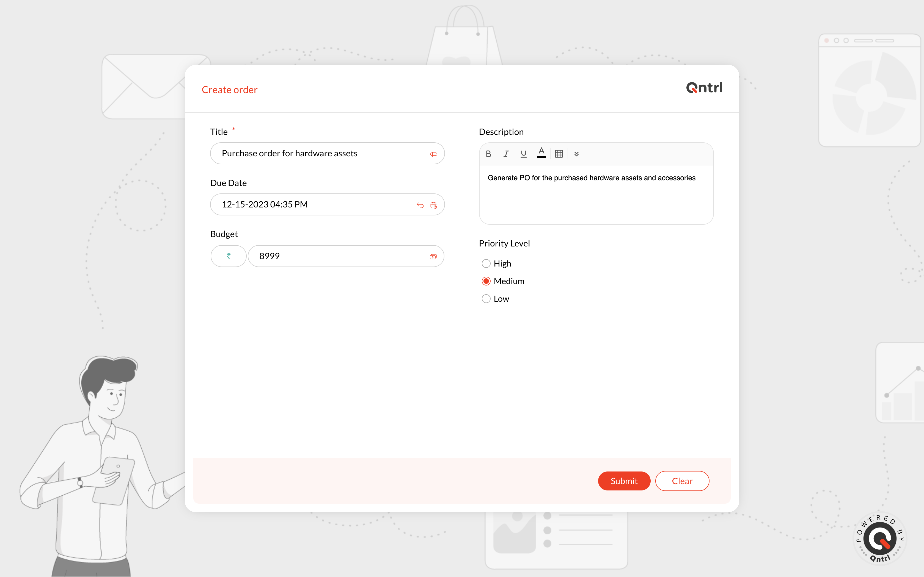The width and height of the screenshot is (924, 577).
Task: Insert a table using grid icon
Action: tap(559, 154)
